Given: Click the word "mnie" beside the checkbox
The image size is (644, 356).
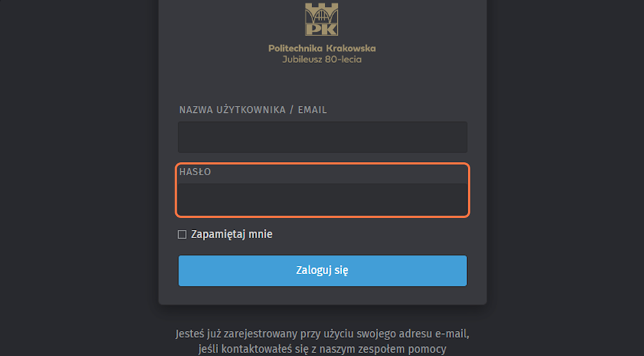Looking at the screenshot, I should click(x=260, y=235).
